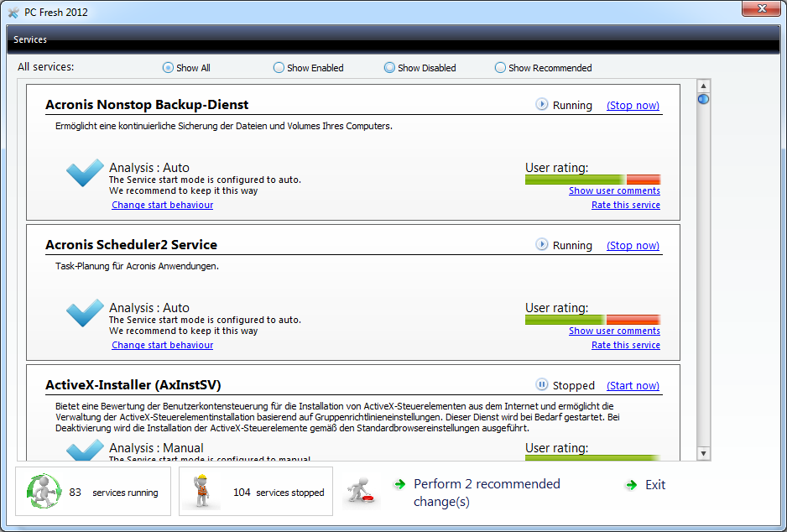Viewport: 787px width, 532px height.
Task: Click the blue checkmark for Acronis Nonstop Backup-Dienst analysis
Action: (x=85, y=173)
